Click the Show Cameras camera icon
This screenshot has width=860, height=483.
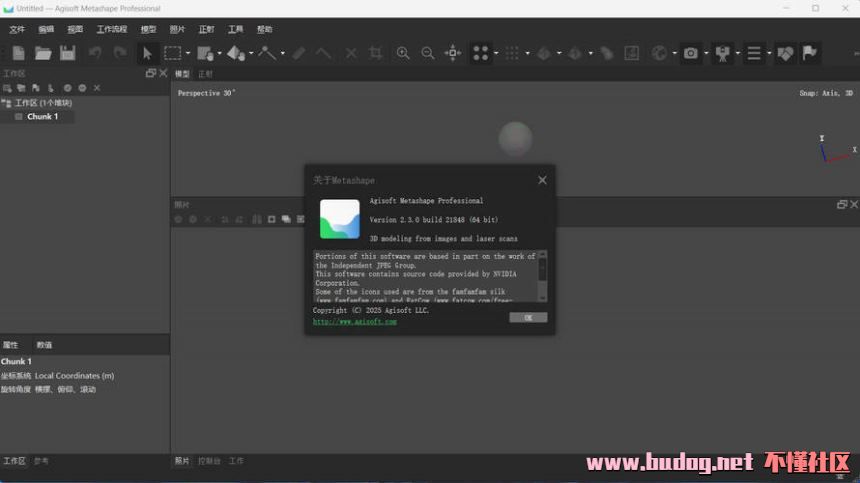point(690,53)
